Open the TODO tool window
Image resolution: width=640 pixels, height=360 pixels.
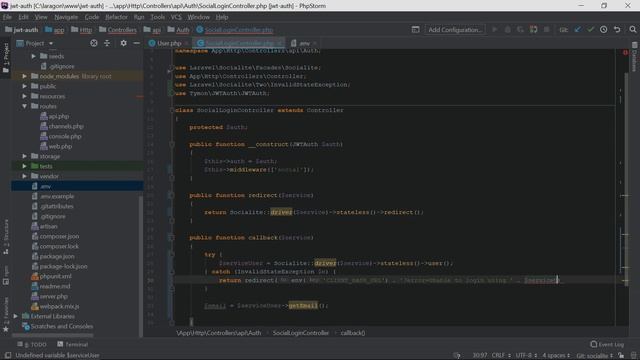point(32,344)
